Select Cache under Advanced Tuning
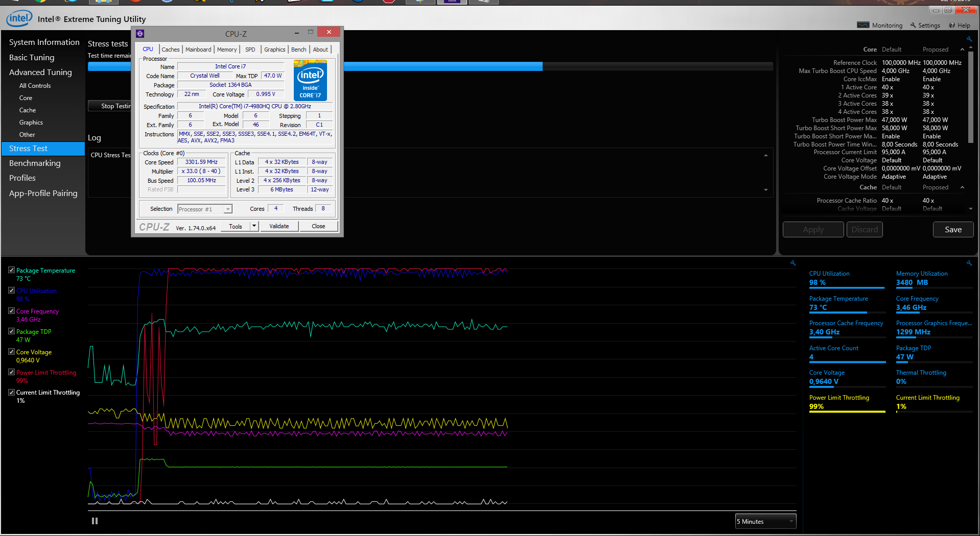Screen dimensions: 980x536 (x=28, y=110)
